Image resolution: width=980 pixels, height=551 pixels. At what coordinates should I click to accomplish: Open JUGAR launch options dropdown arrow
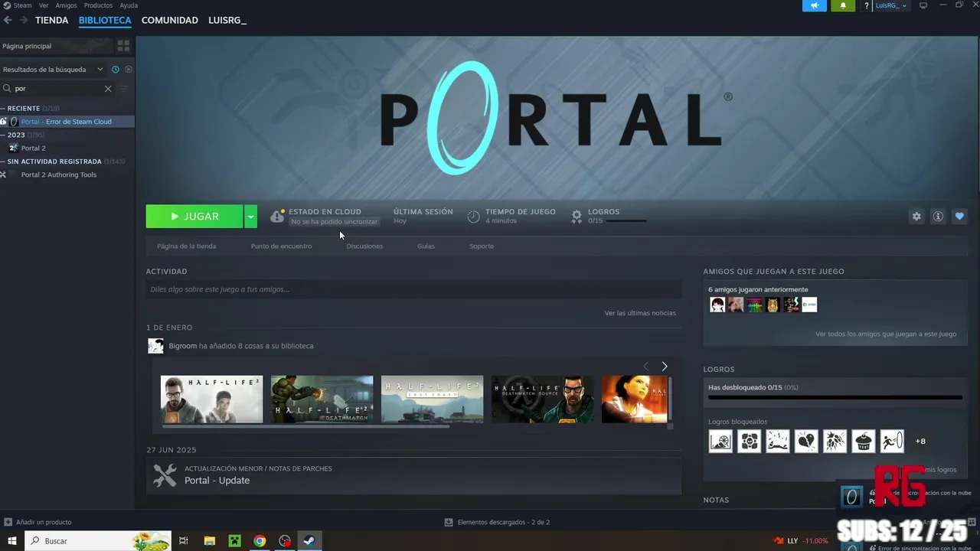[x=250, y=217]
